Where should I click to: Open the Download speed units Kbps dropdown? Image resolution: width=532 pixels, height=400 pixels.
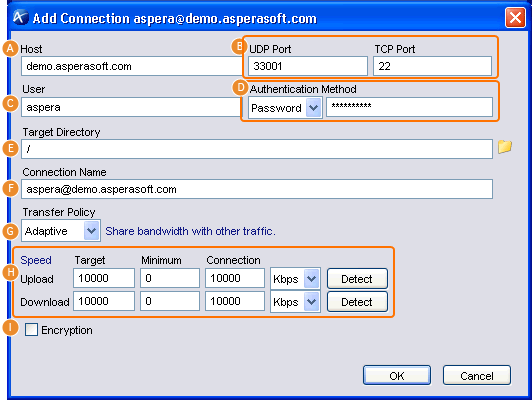tap(295, 302)
